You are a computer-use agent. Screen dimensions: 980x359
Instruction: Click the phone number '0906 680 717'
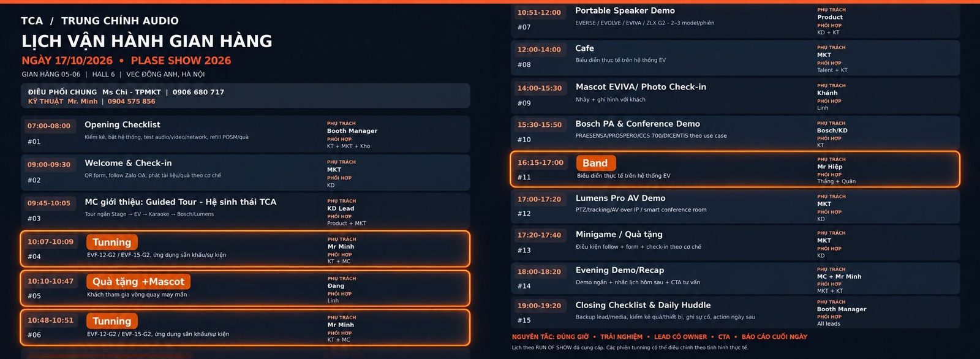tap(198, 92)
